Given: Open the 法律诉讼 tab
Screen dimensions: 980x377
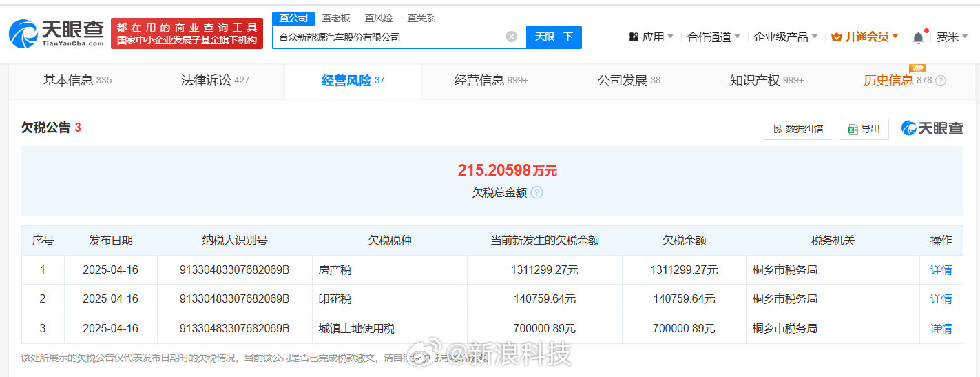Looking at the screenshot, I should pos(215,81).
